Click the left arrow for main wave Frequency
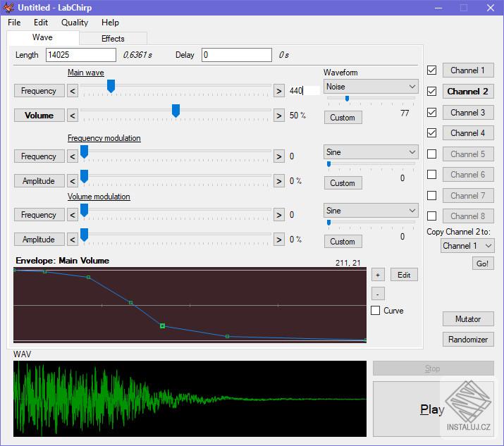This screenshot has width=504, height=446. tap(73, 91)
